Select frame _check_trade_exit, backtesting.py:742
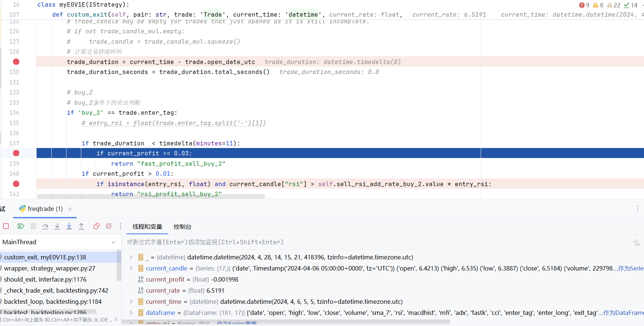This screenshot has width=644, height=326. (58, 290)
